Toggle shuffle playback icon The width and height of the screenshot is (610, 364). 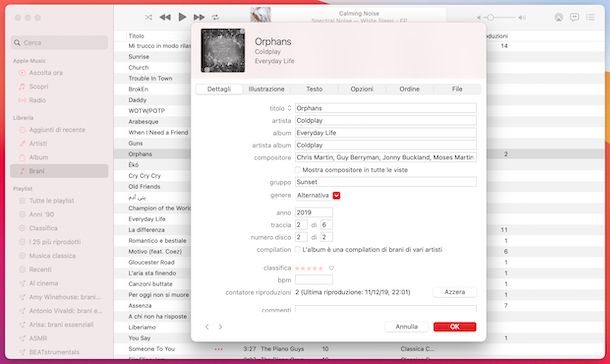pos(149,17)
